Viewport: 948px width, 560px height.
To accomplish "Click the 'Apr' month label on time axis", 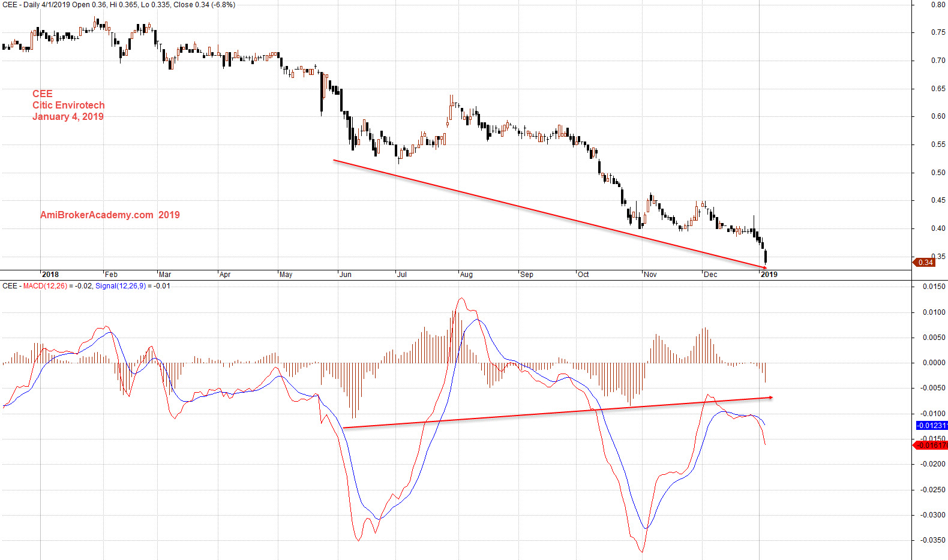I will click(225, 275).
